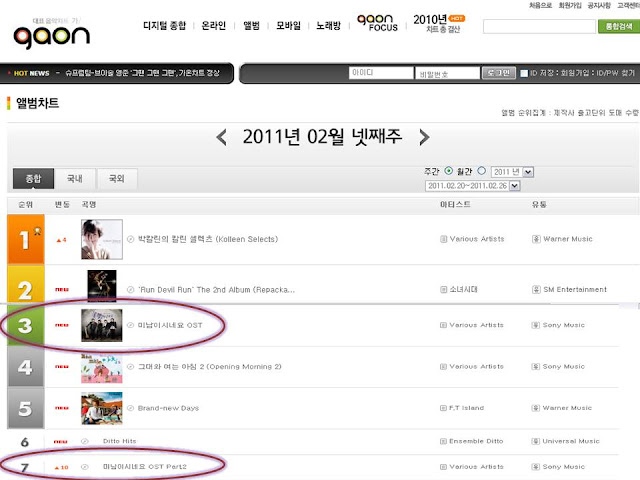Click artist icon next to 소녀시대

[443, 289]
